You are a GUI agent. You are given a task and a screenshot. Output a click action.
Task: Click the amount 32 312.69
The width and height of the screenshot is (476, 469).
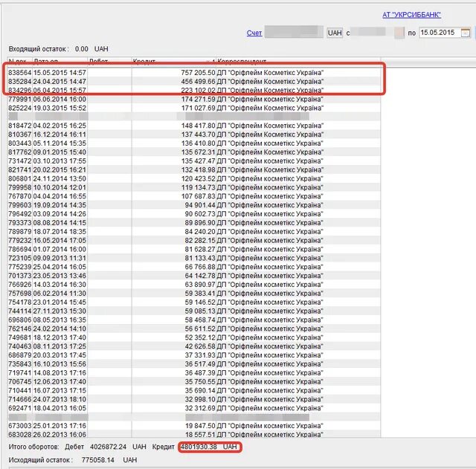tap(200, 408)
